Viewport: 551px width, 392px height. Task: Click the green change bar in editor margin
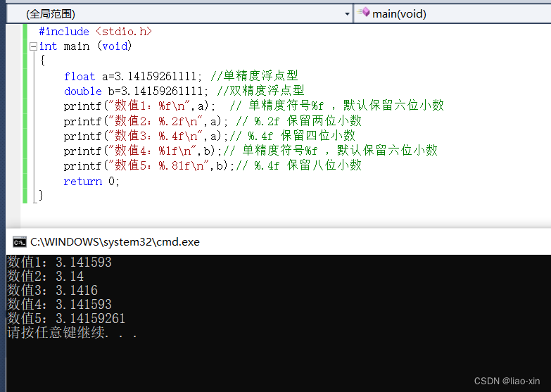pos(25,113)
